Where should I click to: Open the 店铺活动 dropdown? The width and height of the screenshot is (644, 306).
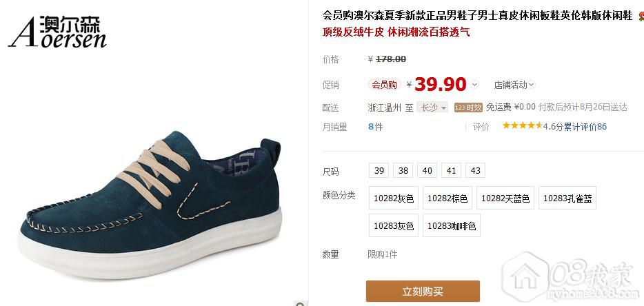pos(514,85)
